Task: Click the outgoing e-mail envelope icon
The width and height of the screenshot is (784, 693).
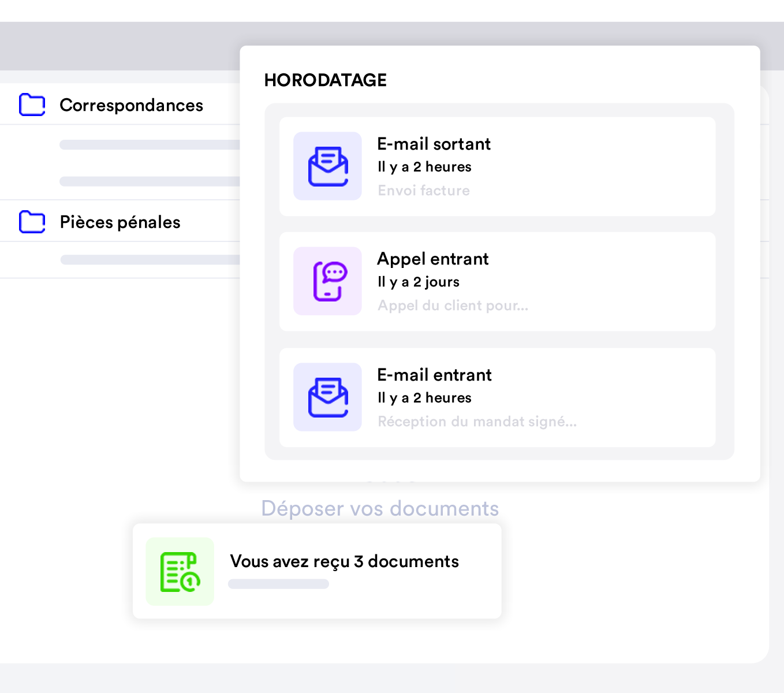Action: tap(327, 166)
